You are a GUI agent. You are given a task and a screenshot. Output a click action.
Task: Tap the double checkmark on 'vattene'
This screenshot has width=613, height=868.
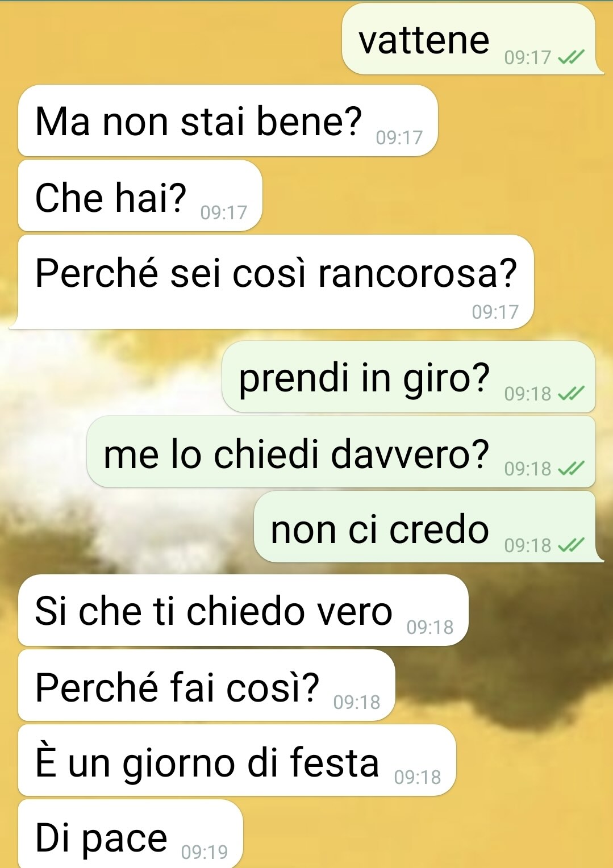click(571, 57)
